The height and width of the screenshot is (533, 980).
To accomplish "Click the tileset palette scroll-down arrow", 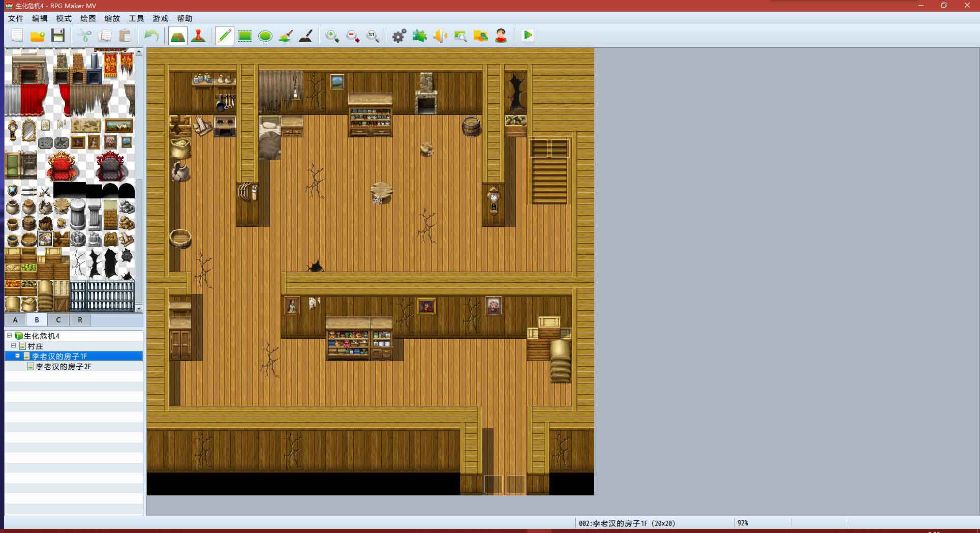I will click(139, 308).
